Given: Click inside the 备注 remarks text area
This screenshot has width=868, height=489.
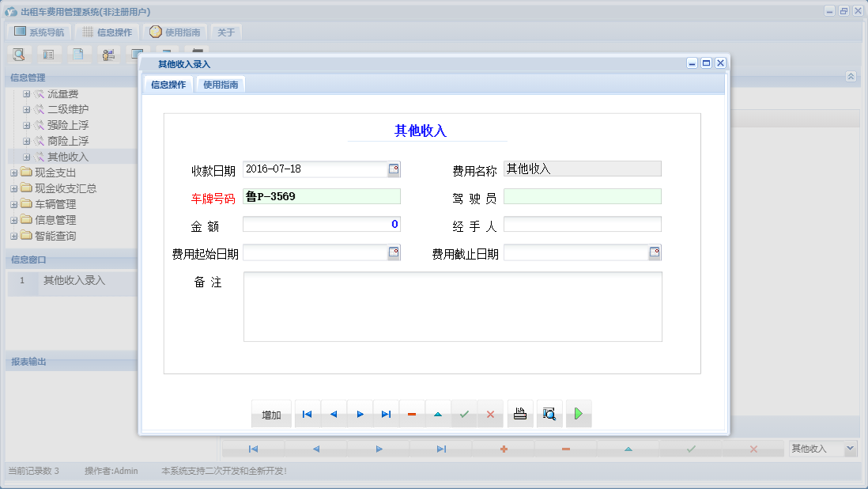Looking at the screenshot, I should tap(451, 305).
